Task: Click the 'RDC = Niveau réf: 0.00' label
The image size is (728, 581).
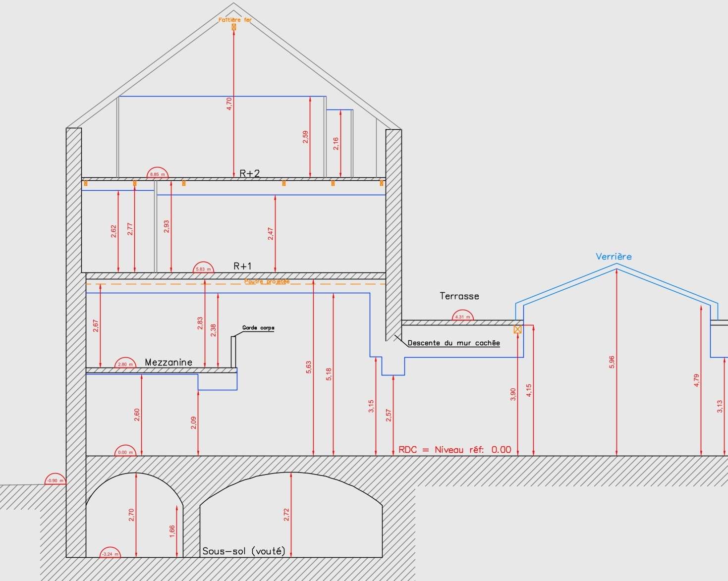Action: click(454, 450)
